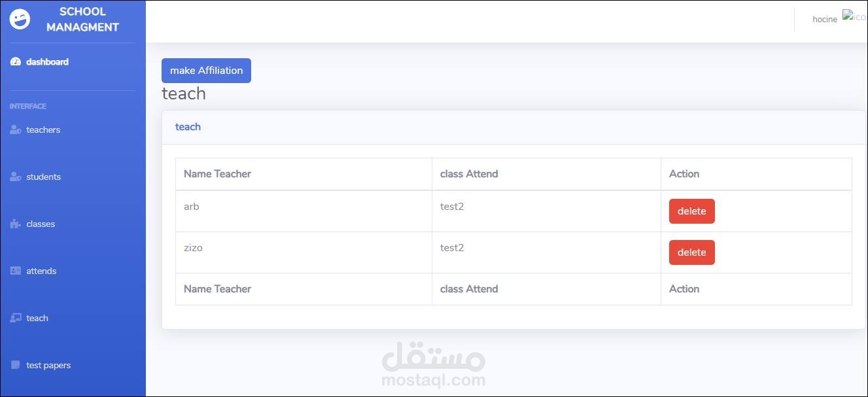Sort by class Attend column header
The width and height of the screenshot is (868, 397).
[x=469, y=174]
